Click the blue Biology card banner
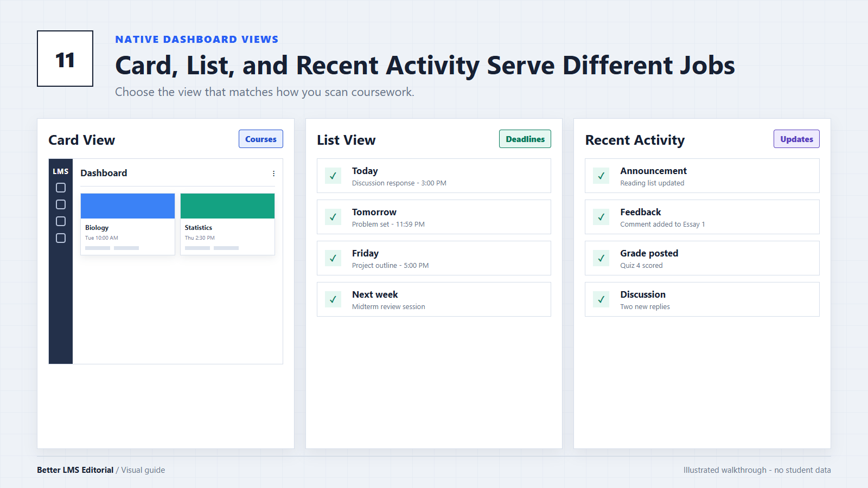 pyautogui.click(x=127, y=206)
